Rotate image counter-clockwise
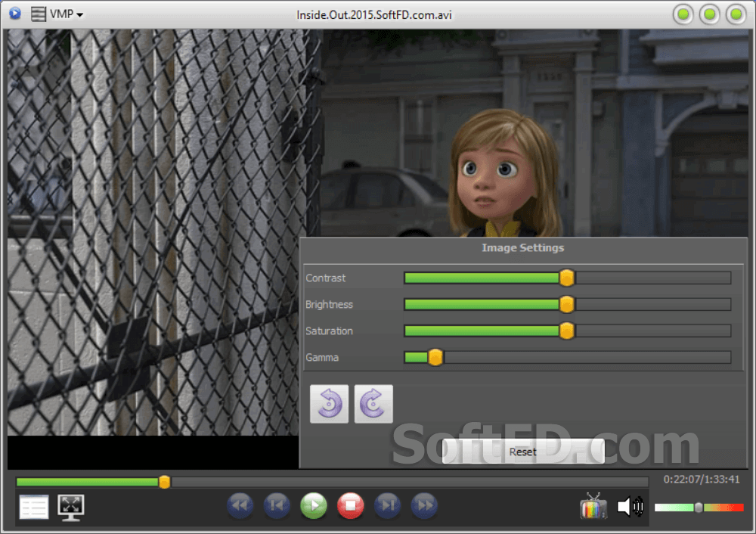This screenshot has width=756, height=534. (x=330, y=404)
